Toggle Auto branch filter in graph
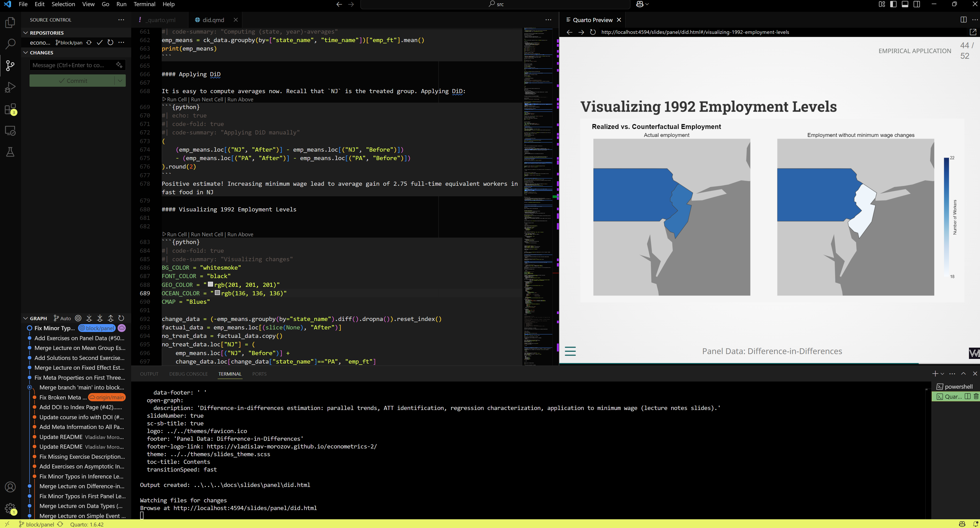The width and height of the screenshot is (980, 528). click(x=62, y=318)
